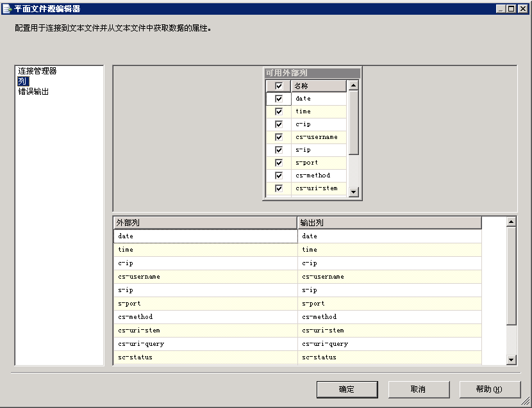The height and width of the screenshot is (408, 532).
Task: Click the down arrow of the available columns scrollbar
Action: pyautogui.click(x=354, y=192)
